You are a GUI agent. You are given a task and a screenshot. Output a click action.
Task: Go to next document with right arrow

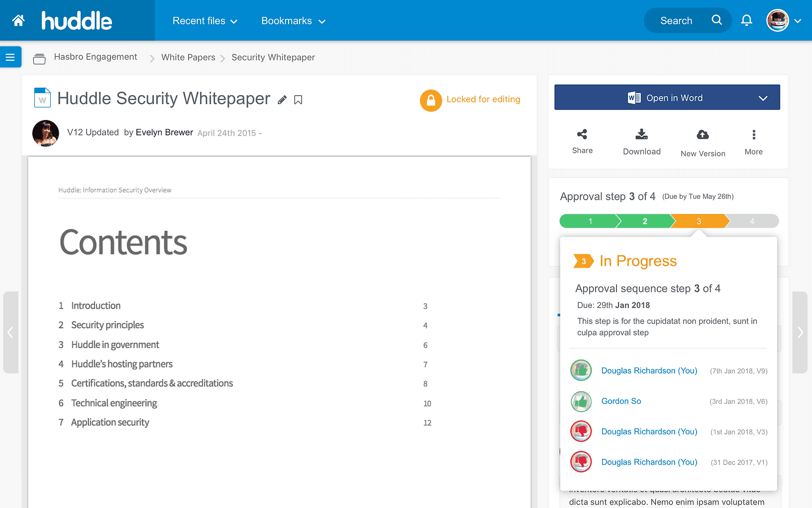coord(800,332)
